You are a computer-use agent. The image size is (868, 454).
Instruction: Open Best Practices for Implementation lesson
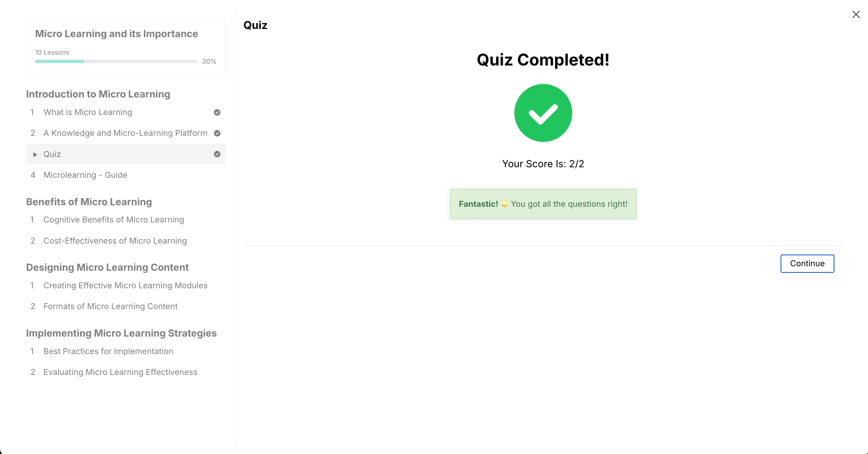108,351
